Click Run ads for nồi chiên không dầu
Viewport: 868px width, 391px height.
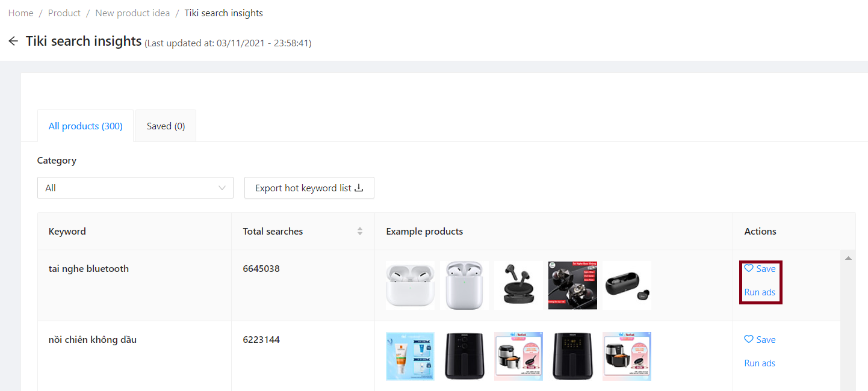pyautogui.click(x=760, y=363)
